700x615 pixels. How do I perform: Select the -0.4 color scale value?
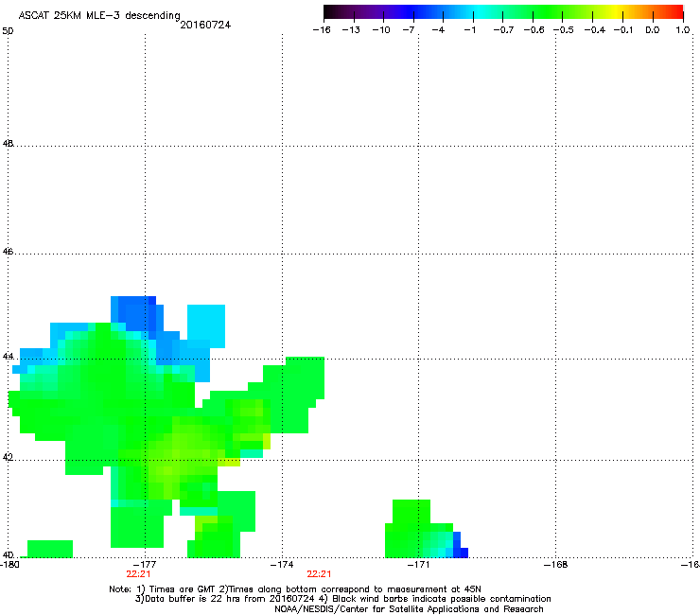tap(595, 30)
